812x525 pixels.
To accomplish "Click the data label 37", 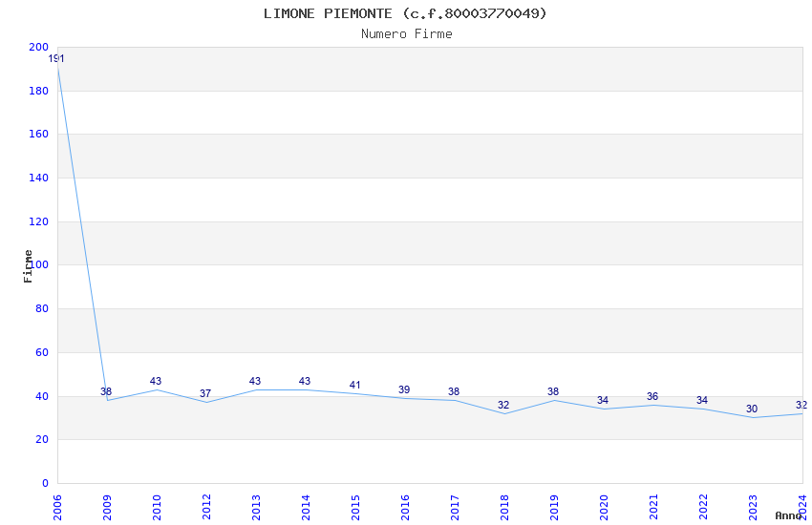I will [205, 393].
